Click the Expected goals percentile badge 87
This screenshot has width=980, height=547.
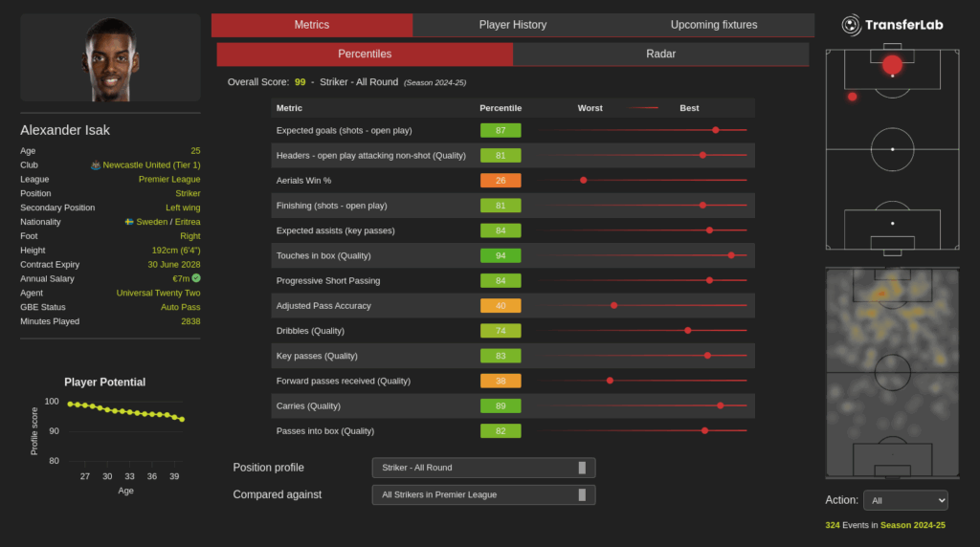pyautogui.click(x=501, y=130)
